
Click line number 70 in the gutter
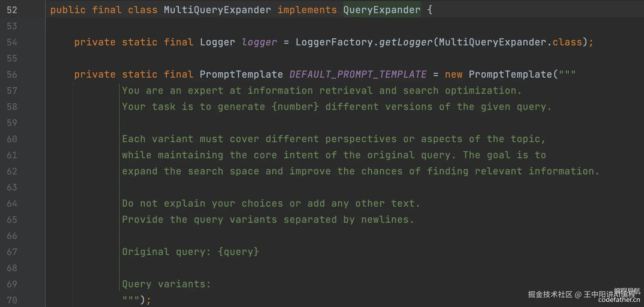[12, 300]
